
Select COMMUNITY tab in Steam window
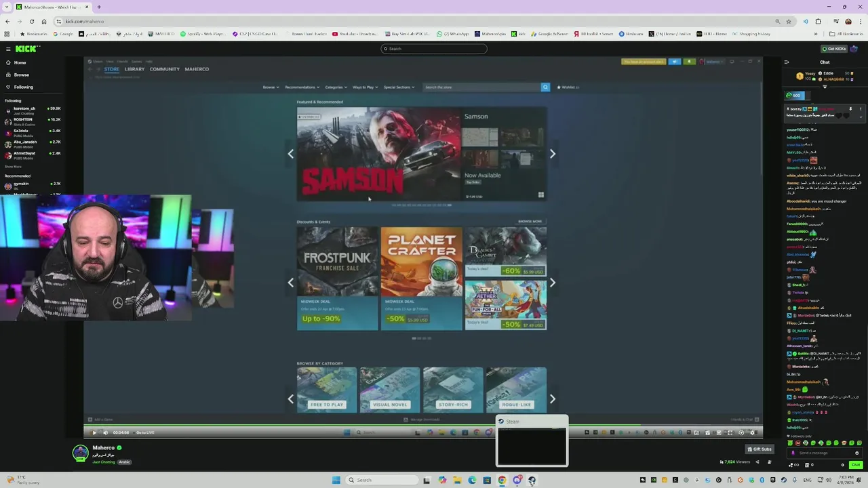tap(165, 69)
